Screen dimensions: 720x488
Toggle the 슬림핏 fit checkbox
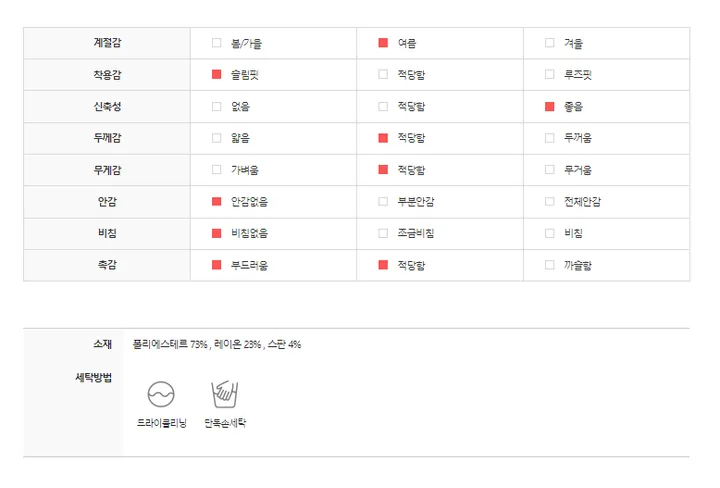click(x=216, y=75)
